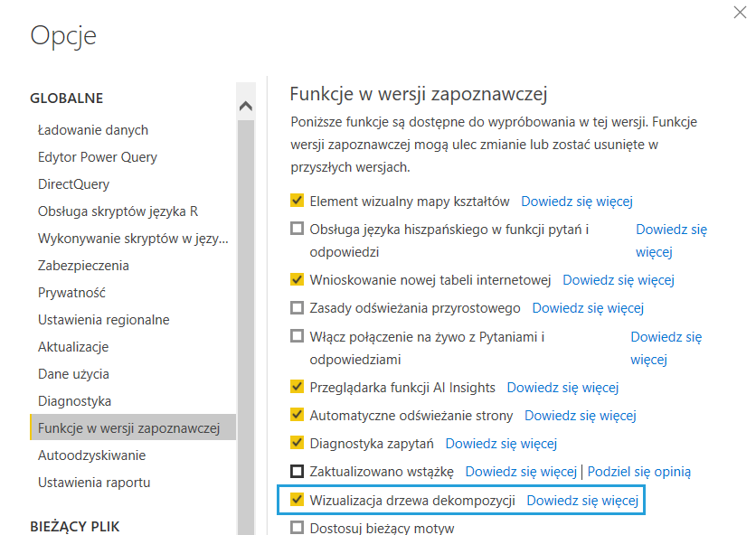Go to Zabezpieczenia options page
756x535 pixels.
point(83,266)
